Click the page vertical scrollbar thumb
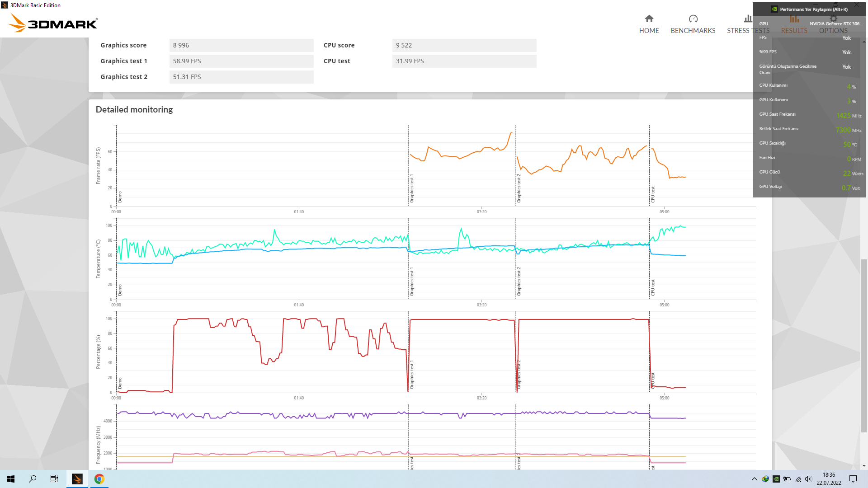 tap(864, 346)
